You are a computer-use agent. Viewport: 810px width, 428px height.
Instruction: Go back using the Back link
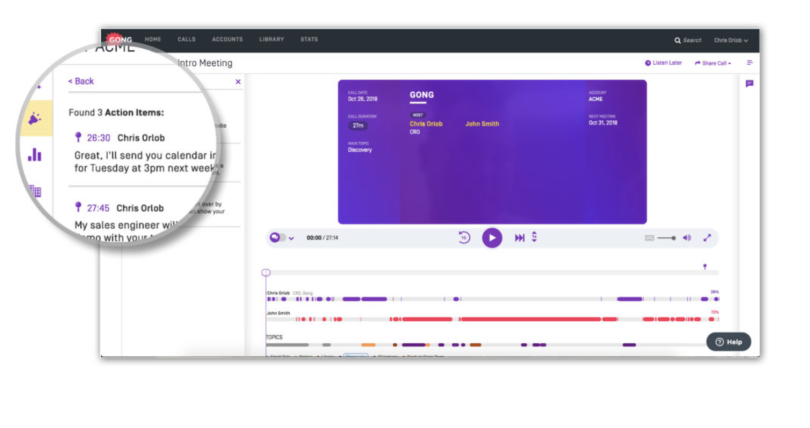81,81
